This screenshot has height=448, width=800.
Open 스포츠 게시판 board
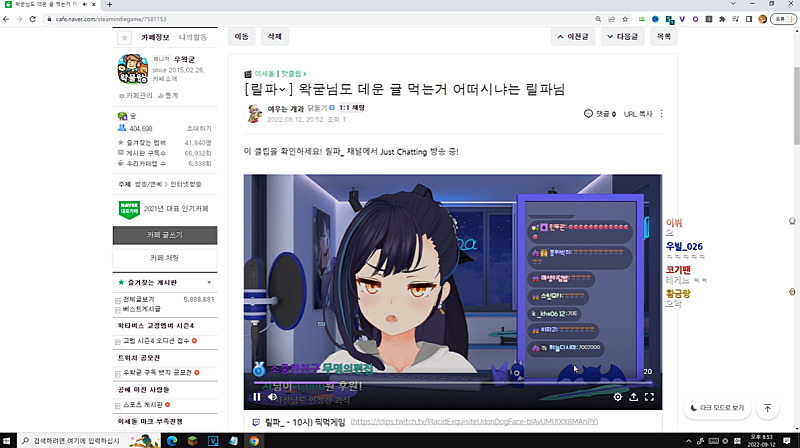tap(142, 405)
